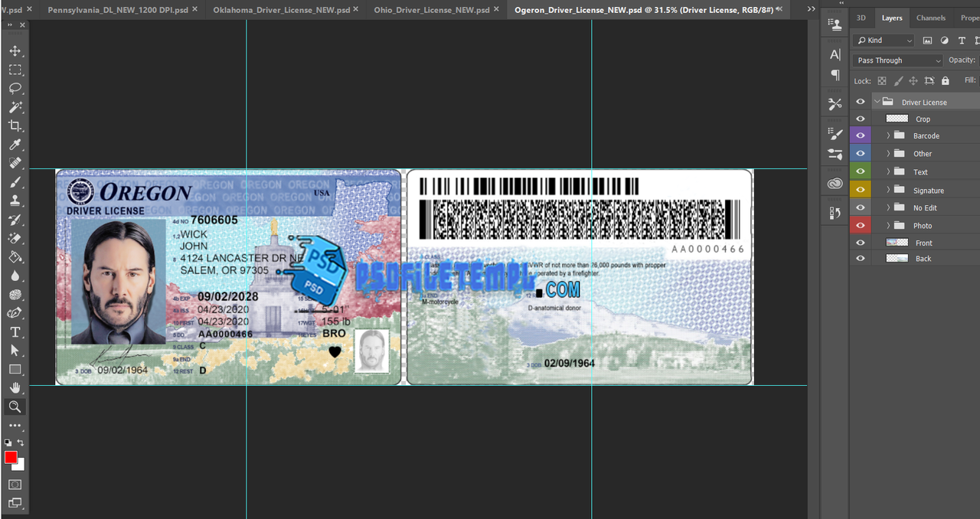This screenshot has width=980, height=519.
Task: Open the Paragraph panel icon
Action: 835,75
